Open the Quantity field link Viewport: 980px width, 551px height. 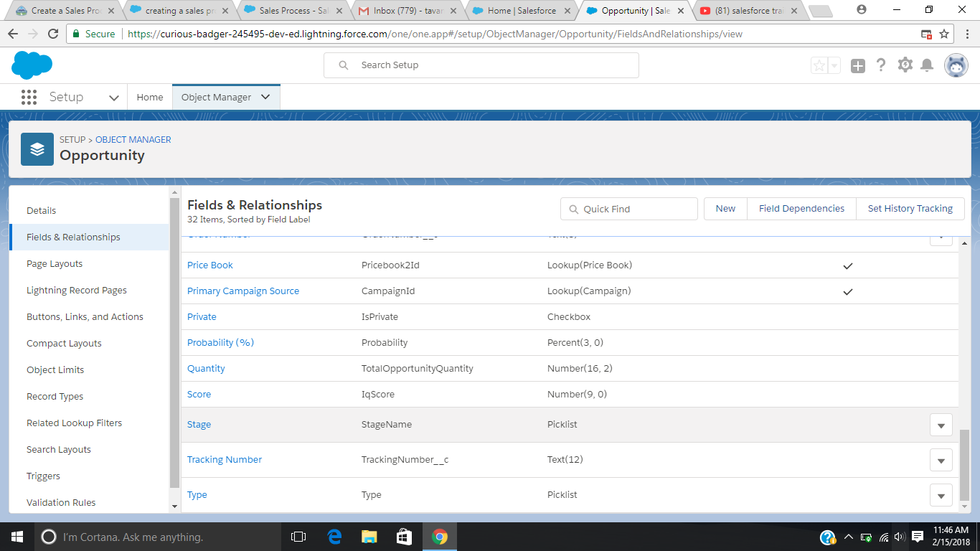[206, 369]
